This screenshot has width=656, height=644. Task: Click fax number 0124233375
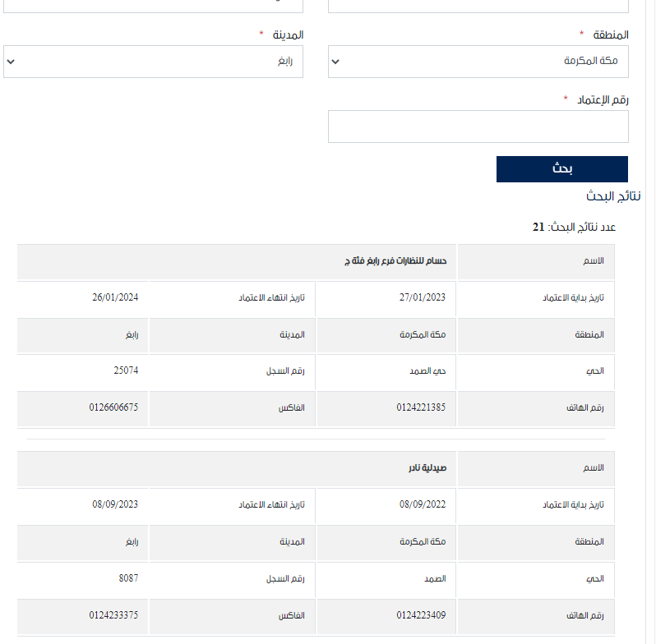(x=113, y=615)
